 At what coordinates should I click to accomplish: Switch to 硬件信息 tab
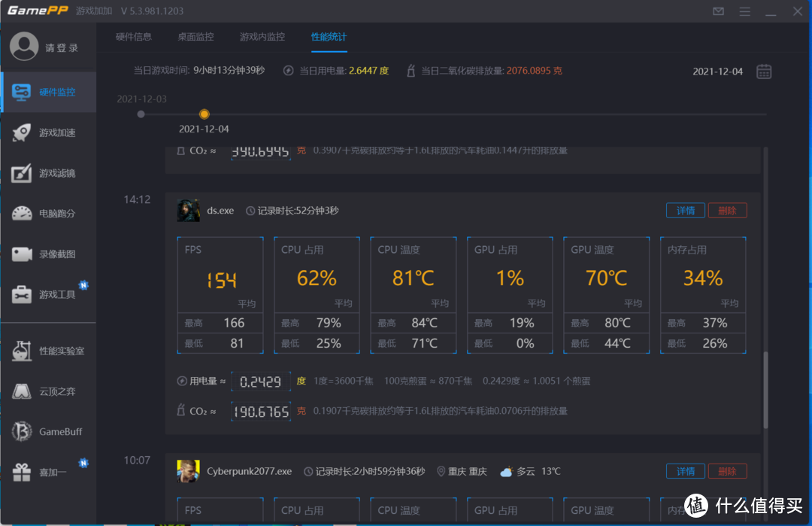134,37
